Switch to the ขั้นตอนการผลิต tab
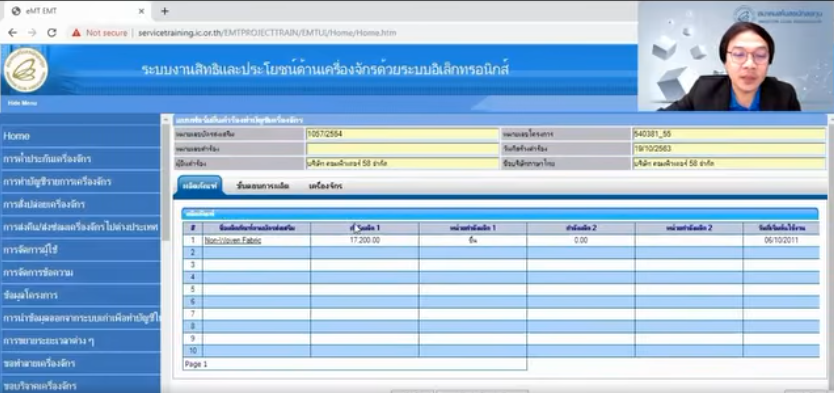The width and height of the screenshot is (834, 393). pos(262,186)
